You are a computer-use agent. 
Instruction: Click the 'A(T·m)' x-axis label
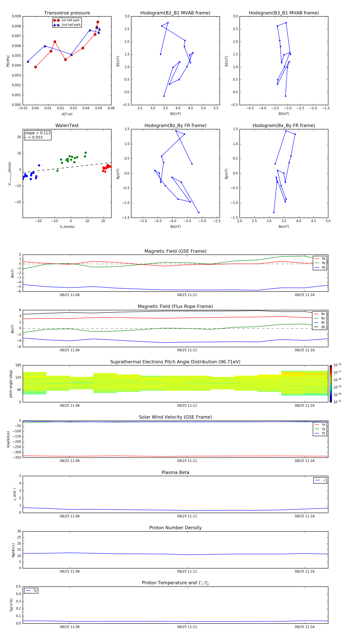[67, 114]
